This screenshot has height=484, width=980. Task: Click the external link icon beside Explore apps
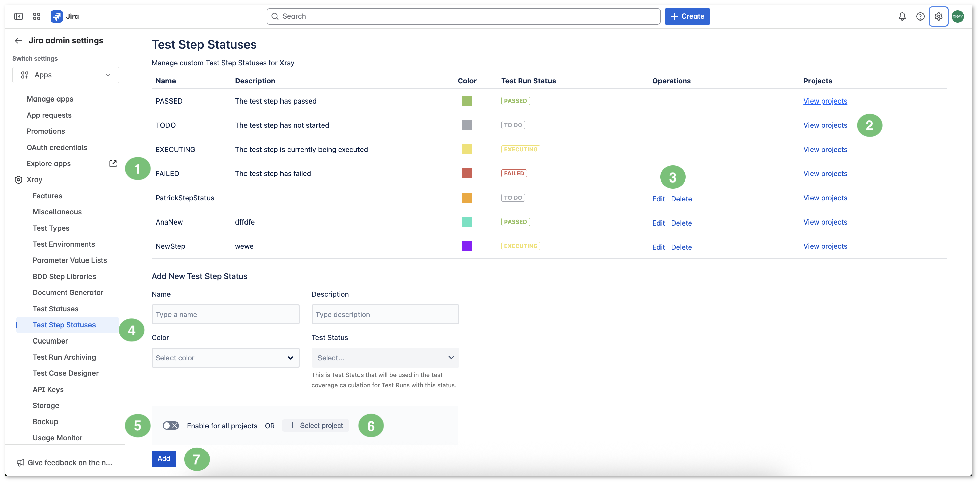pyautogui.click(x=113, y=163)
